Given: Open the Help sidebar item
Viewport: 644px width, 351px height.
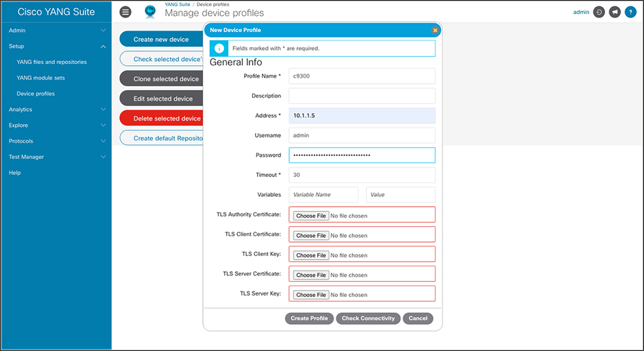Looking at the screenshot, I should coord(15,173).
